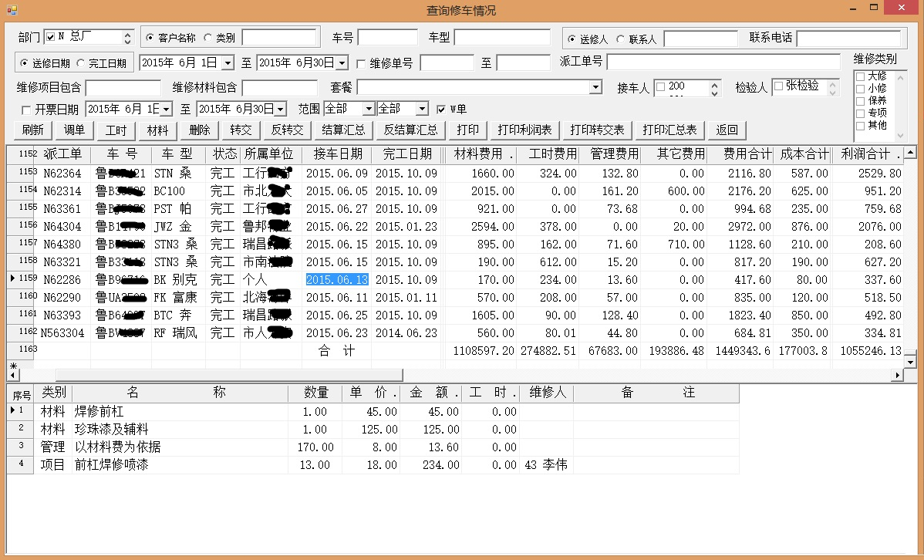The height and width of the screenshot is (560, 924).
Task: Choose the 类别 radio button
Action: click(x=207, y=38)
